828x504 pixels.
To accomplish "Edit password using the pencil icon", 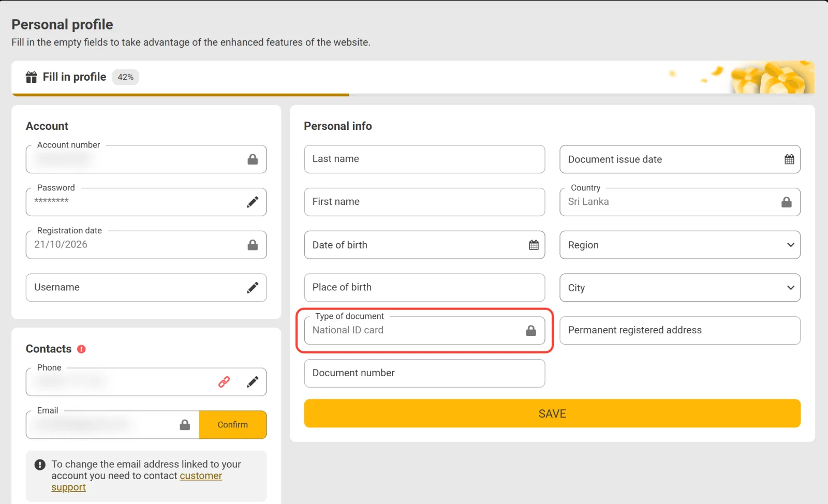I will click(253, 202).
